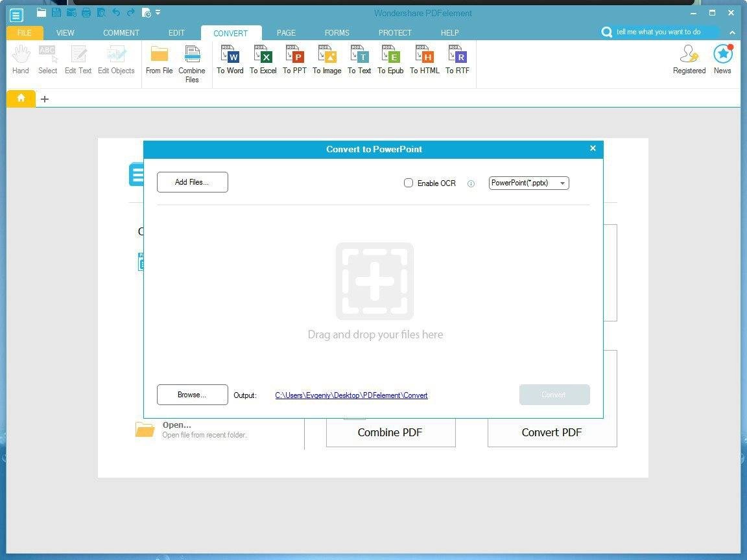
Task: Click the Redo arrow icon
Action: click(x=130, y=13)
